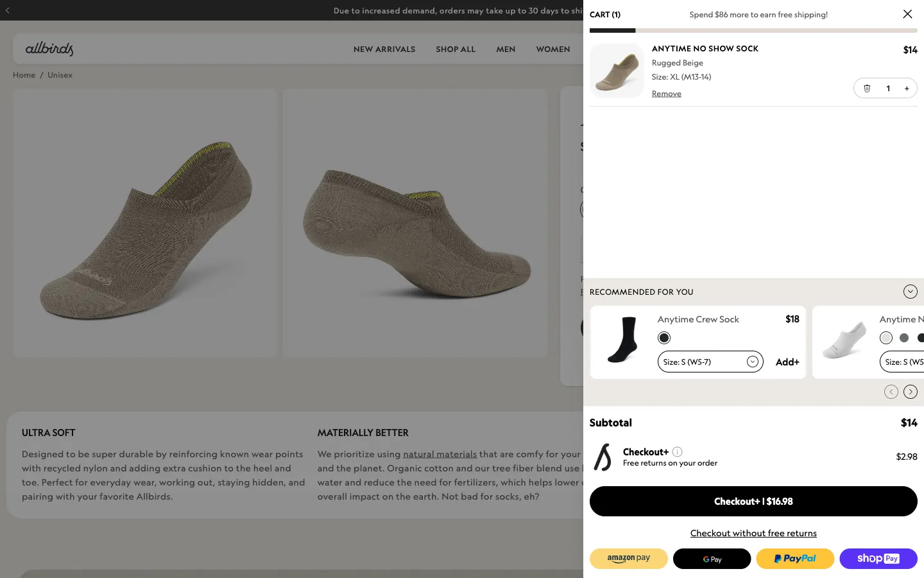This screenshot has width=924, height=578.
Task: Add the Anytime Crew Sock to the cart
Action: pos(787,362)
